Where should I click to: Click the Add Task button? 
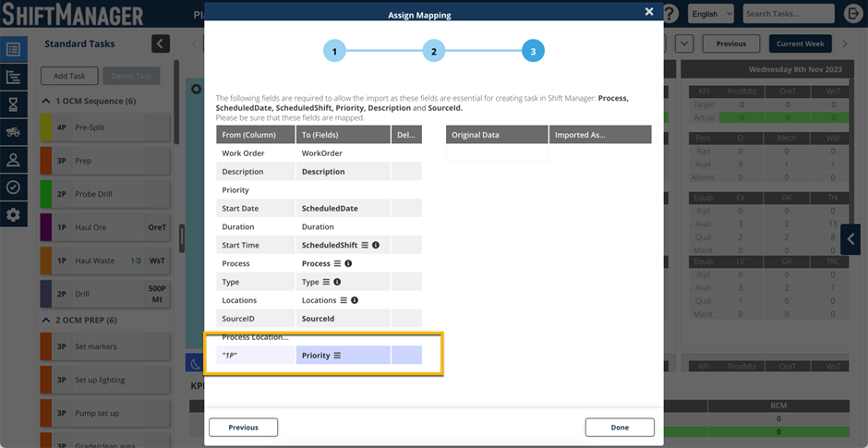coord(69,76)
